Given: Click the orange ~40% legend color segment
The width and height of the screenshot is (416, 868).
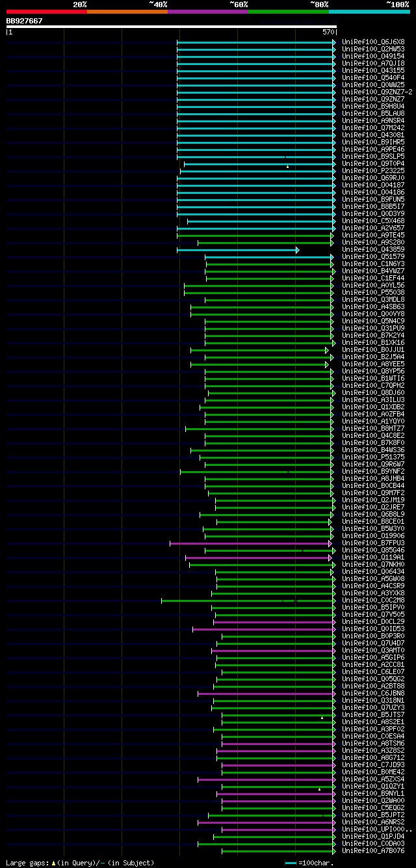Looking at the screenshot, I should (x=127, y=12).
